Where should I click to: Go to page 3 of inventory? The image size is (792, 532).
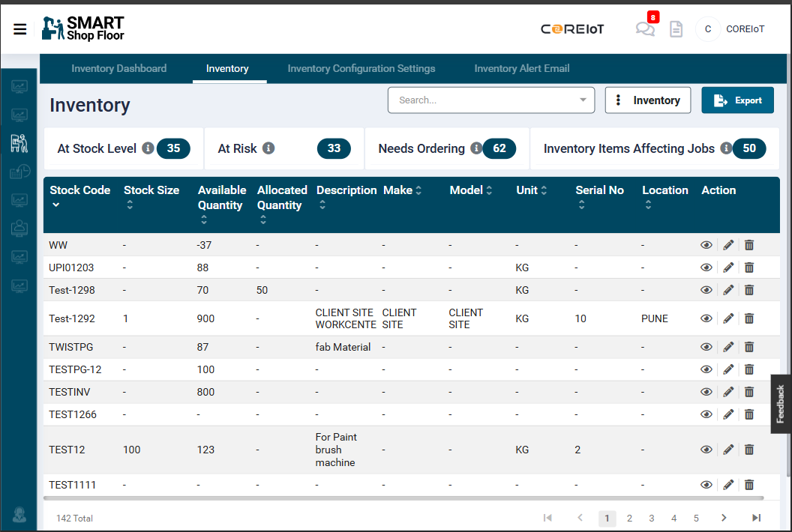tap(652, 518)
